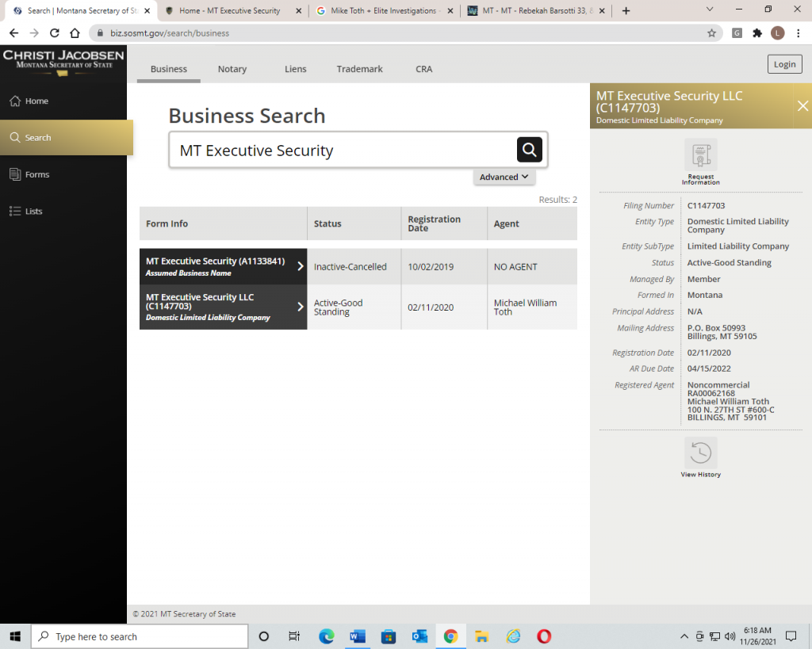Expand the MT Executive Security LLC (C1147703) row
The height and width of the screenshot is (649, 812).
point(300,307)
